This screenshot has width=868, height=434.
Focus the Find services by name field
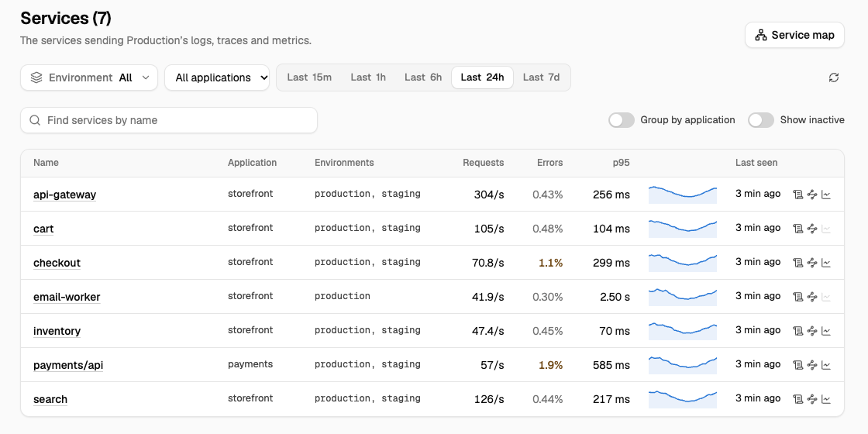click(x=169, y=120)
